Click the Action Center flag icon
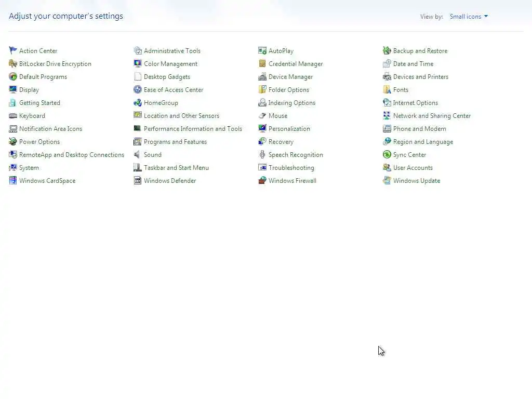The height and width of the screenshot is (399, 532). (13, 50)
